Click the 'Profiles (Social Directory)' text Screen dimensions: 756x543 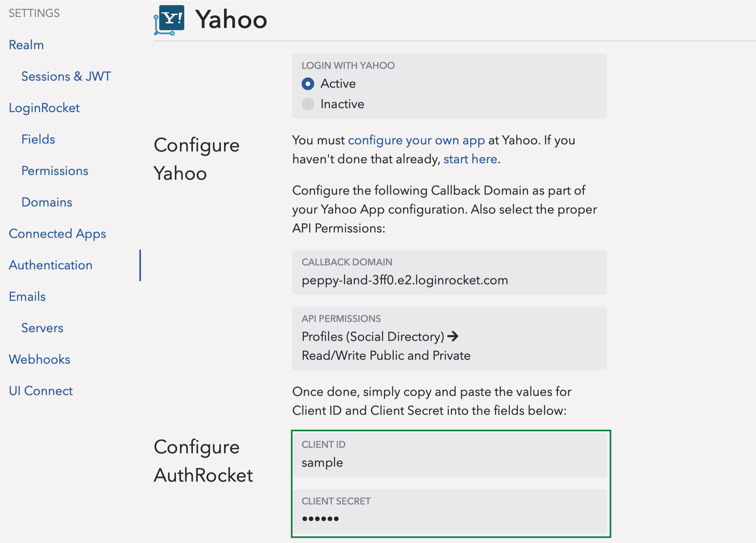point(373,337)
